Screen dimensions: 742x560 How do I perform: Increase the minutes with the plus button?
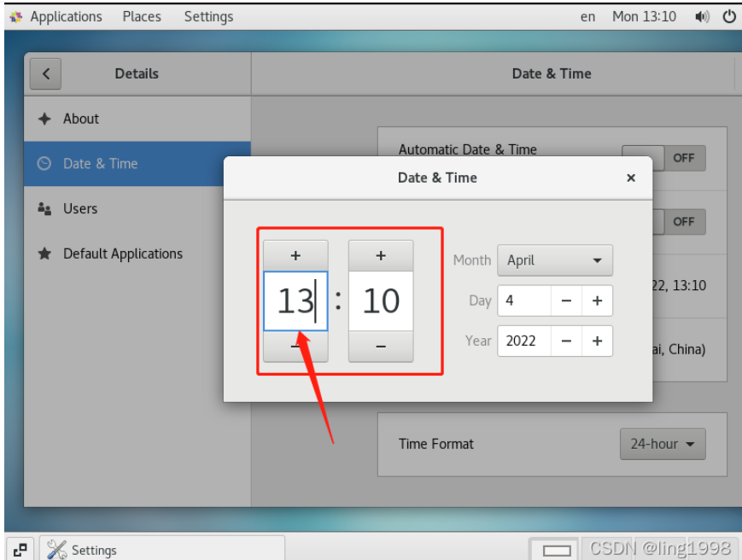pyautogui.click(x=381, y=256)
